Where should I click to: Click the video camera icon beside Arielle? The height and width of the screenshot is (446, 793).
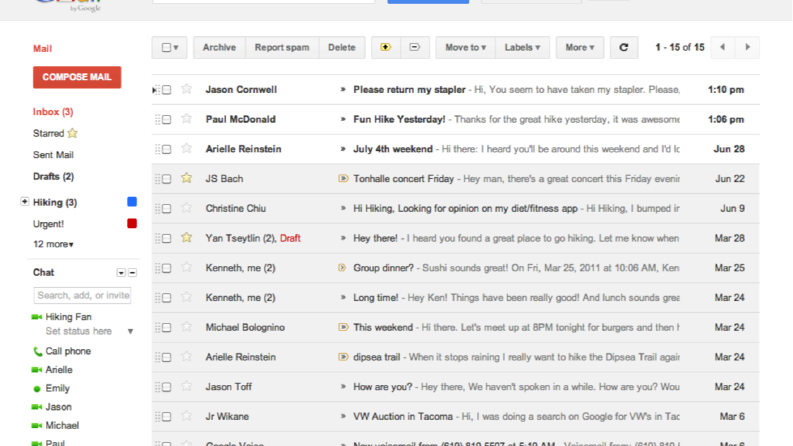36,370
